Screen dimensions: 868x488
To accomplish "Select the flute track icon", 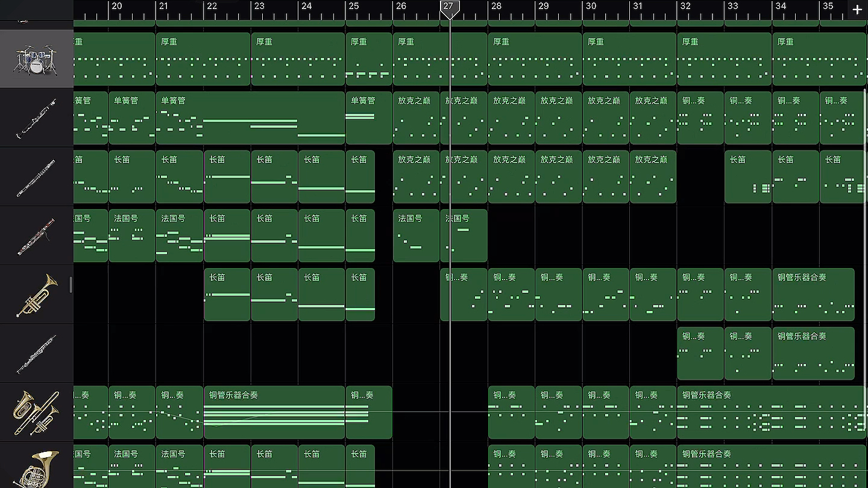I will [x=36, y=177].
